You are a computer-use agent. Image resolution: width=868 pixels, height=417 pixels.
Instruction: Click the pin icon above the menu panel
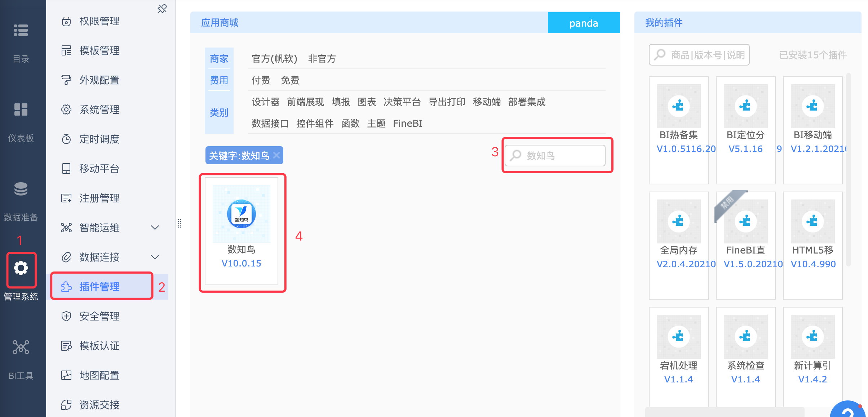tap(162, 8)
